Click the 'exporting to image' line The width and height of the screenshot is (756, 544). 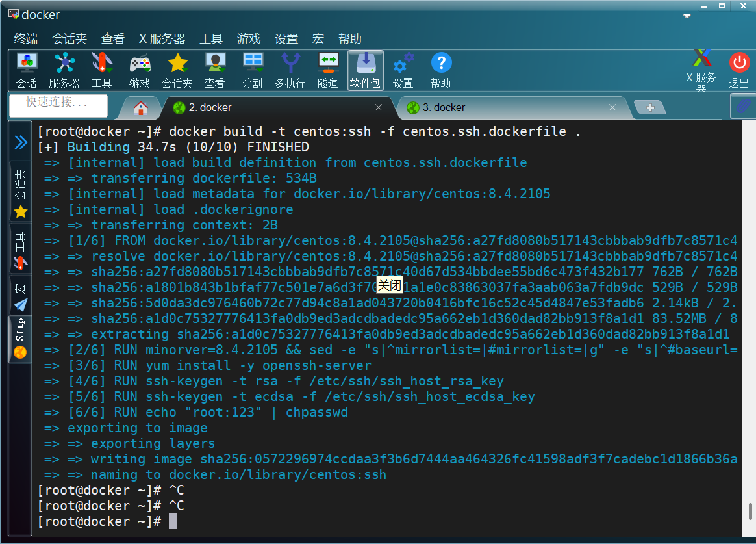tap(126, 428)
